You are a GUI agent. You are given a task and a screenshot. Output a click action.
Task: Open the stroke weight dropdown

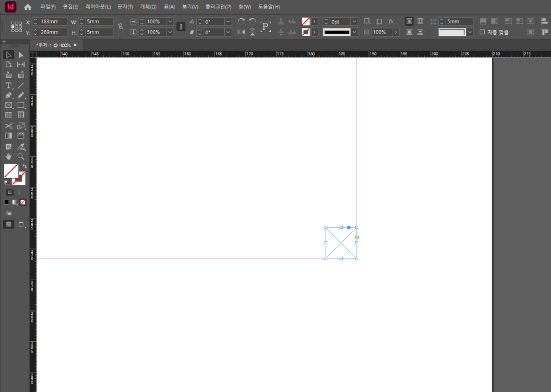pyautogui.click(x=354, y=22)
